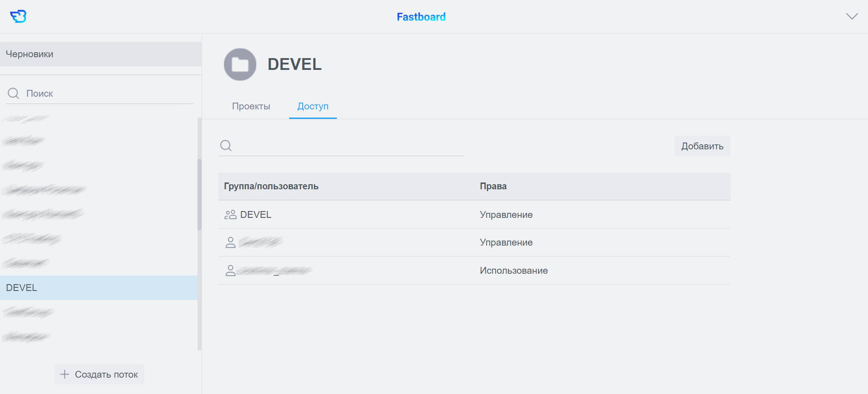Click user icon in second Управление row
Screen dimensions: 868x394
coord(230,242)
